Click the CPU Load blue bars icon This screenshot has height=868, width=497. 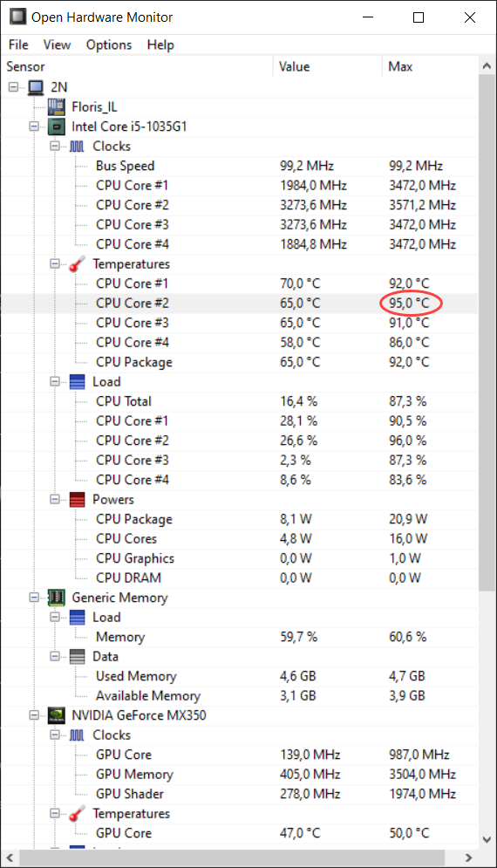[77, 382]
